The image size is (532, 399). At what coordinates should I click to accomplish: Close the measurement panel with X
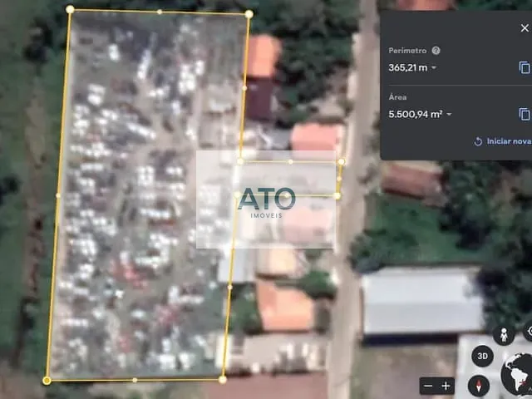(525, 28)
